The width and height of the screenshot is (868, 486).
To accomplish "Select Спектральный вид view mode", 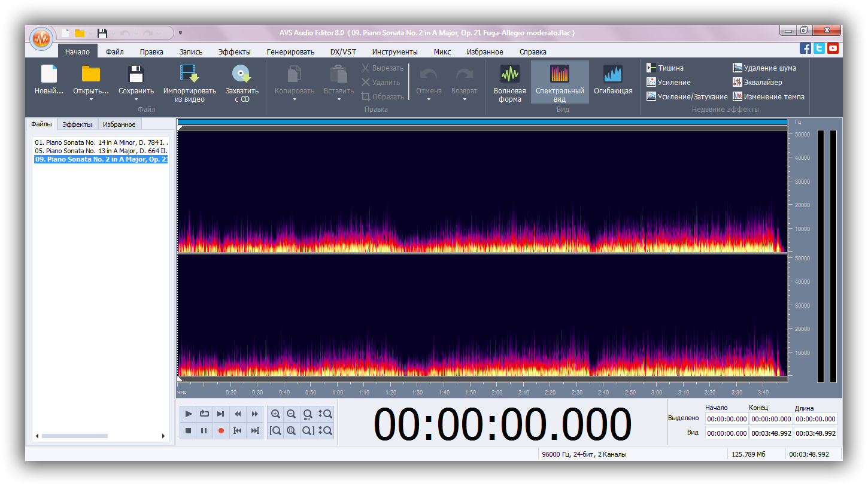I will coord(560,82).
